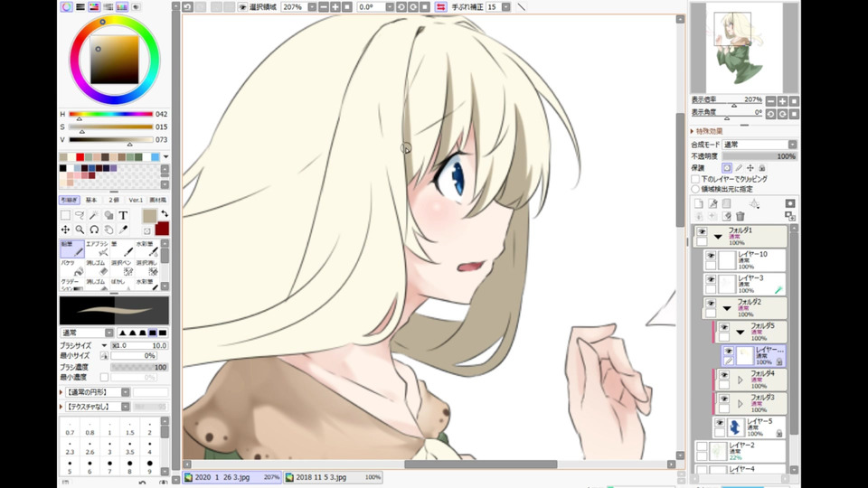868x488 pixels.
Task: Open the 通常 brush mode dropdown
Action: click(109, 333)
